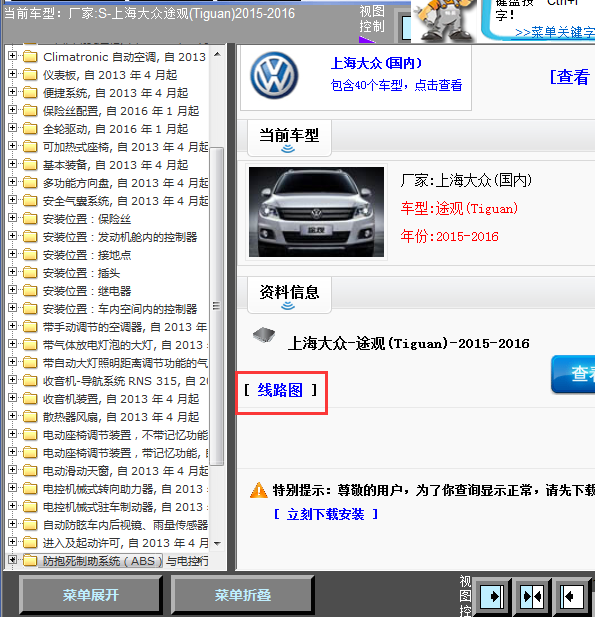
Task: Click the folder icon for 安装位置：发动机舱内的控制器
Action: (x=30, y=237)
